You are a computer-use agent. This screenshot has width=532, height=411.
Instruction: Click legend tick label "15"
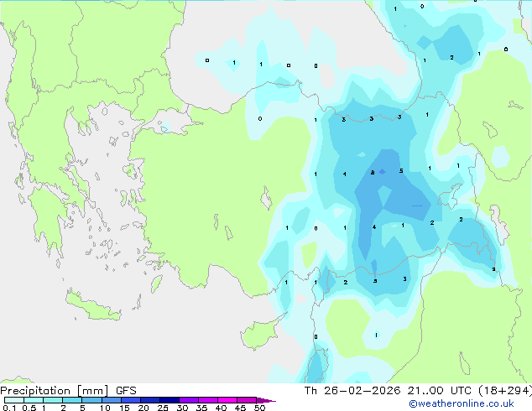click(x=124, y=408)
